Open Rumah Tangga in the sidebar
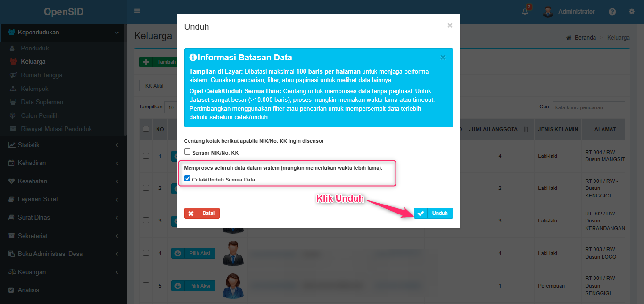 tap(41, 75)
